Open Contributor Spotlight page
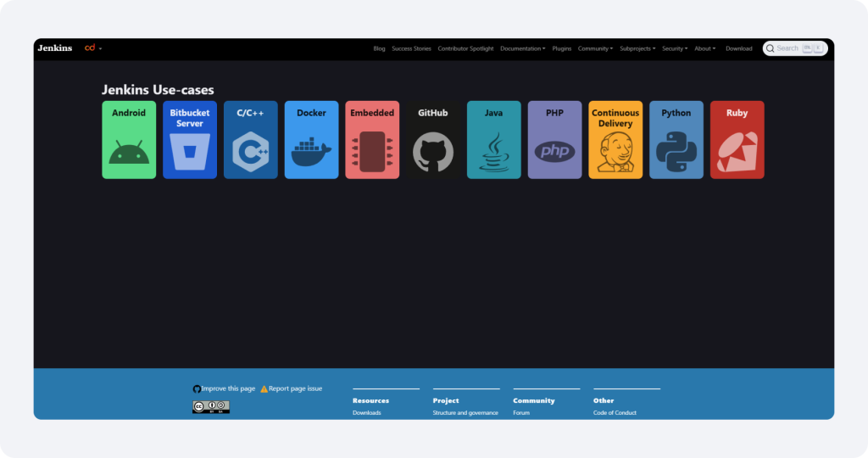 tap(465, 48)
